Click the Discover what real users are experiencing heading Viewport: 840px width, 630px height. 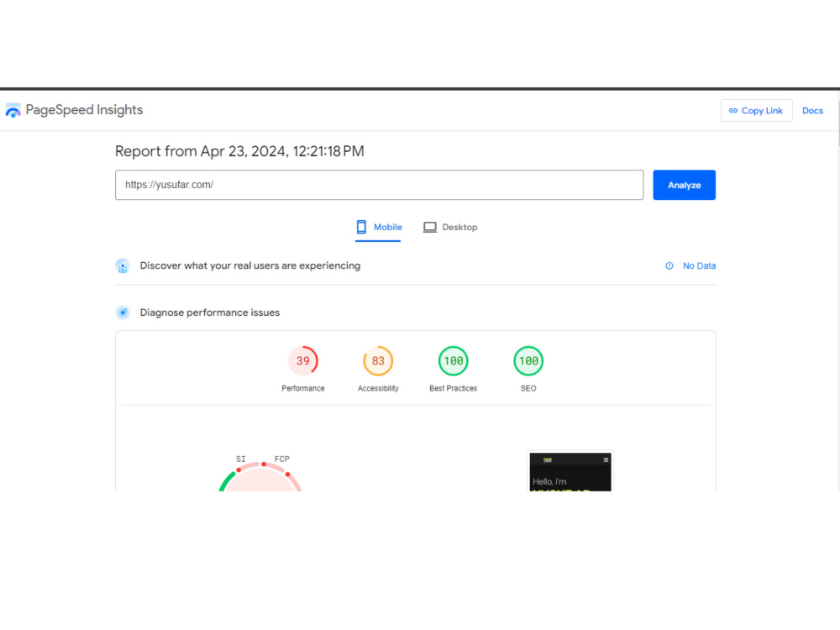(250, 265)
